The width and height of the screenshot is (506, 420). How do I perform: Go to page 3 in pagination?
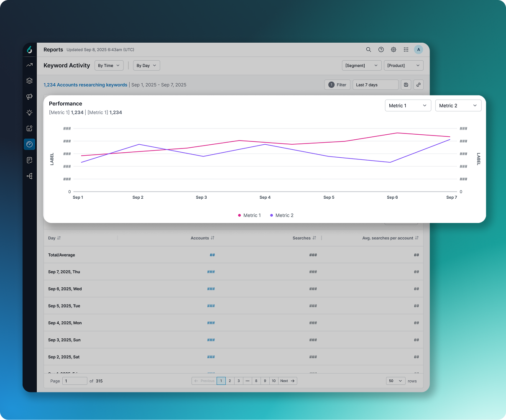(x=239, y=381)
